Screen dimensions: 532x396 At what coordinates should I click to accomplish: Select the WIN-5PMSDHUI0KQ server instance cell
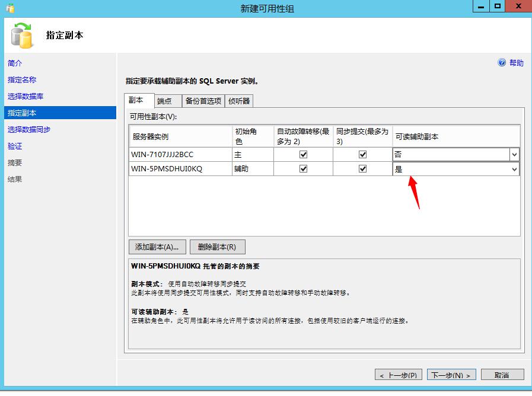(180, 169)
